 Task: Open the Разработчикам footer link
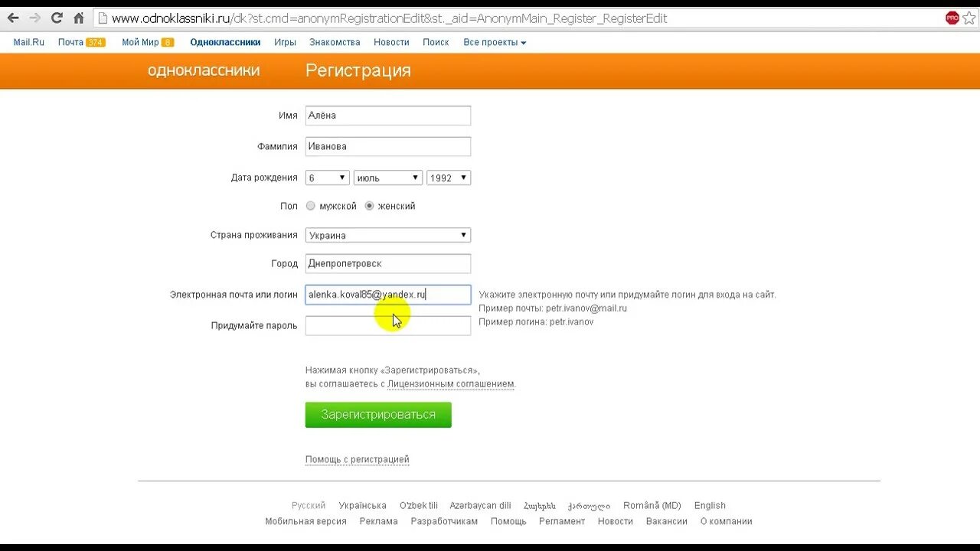click(x=444, y=521)
